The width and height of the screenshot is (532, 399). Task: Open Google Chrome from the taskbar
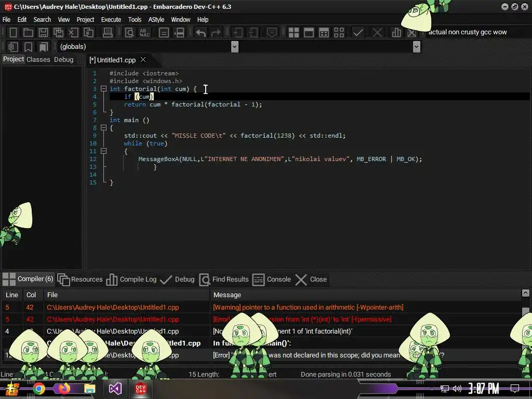point(38,389)
